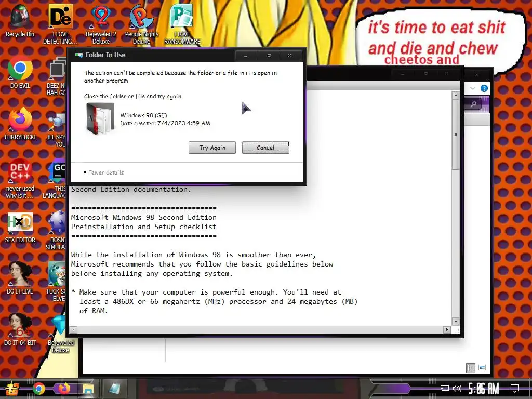Click the 'Microsoft Windows 98 Second Edition' line
This screenshot has width=532, height=399.
coord(144,217)
